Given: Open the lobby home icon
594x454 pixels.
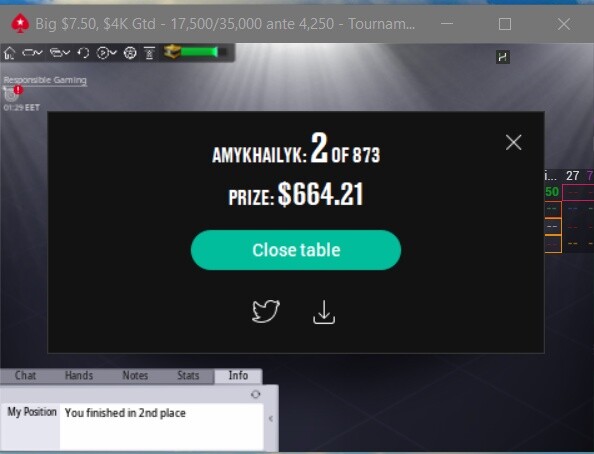Looking at the screenshot, I should click(x=9, y=53).
